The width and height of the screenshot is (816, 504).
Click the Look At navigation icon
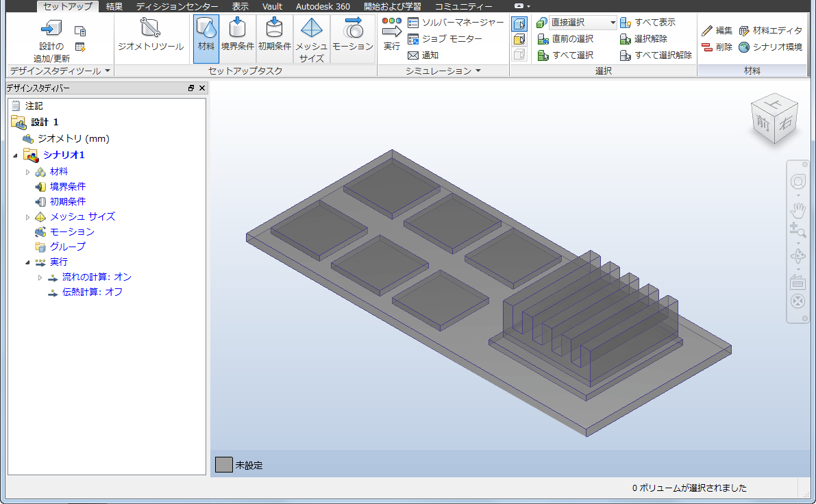pos(798,282)
